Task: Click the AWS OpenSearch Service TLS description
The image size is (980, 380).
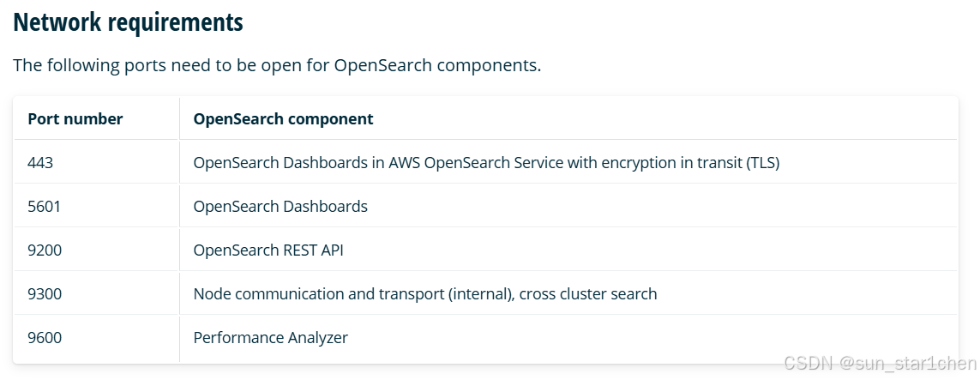Action: 486,162
